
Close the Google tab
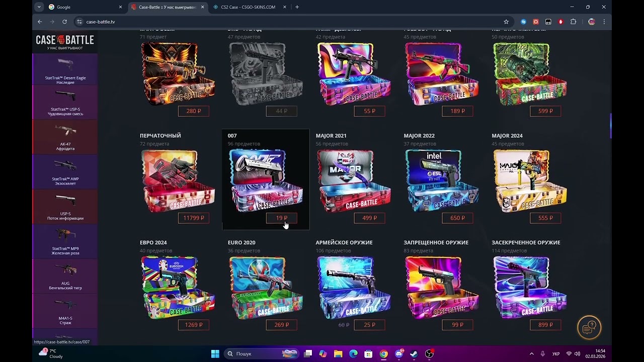pyautogui.click(x=120, y=7)
